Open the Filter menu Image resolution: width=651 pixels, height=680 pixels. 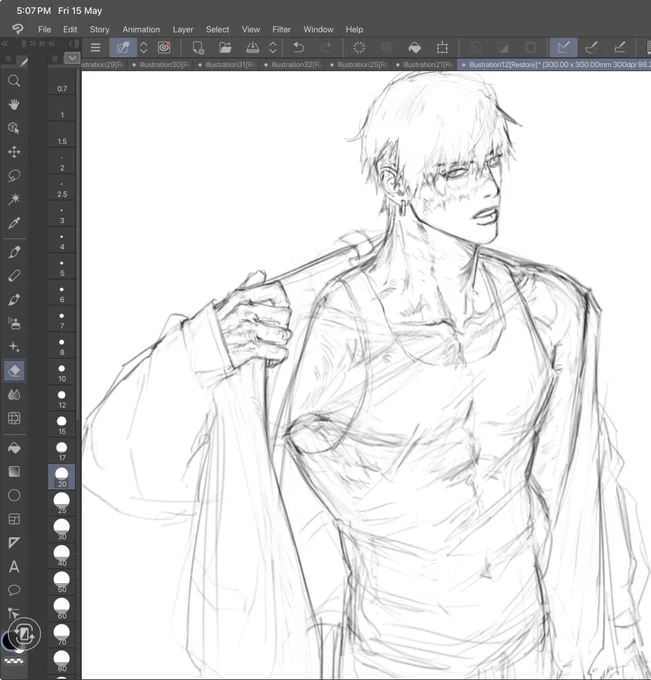point(281,29)
